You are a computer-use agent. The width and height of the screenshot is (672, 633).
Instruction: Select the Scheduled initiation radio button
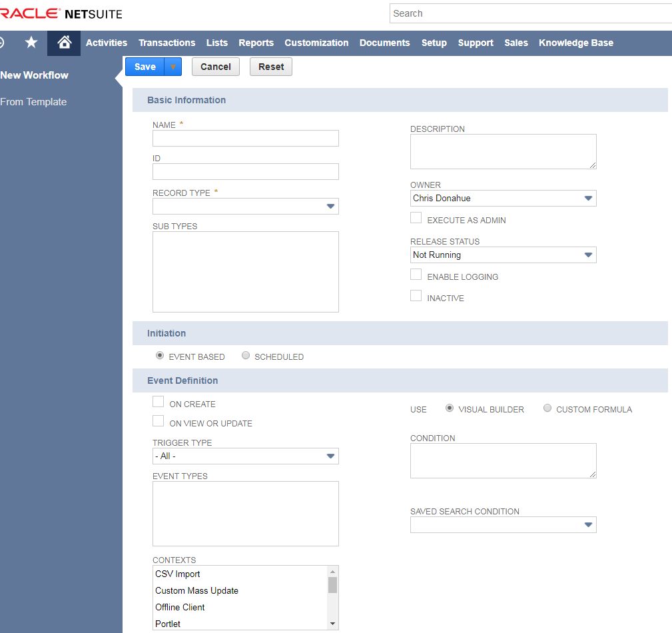pos(245,355)
